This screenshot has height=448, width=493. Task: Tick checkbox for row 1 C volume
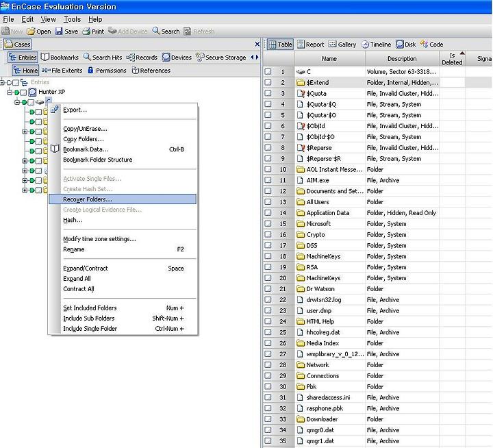[268, 72]
